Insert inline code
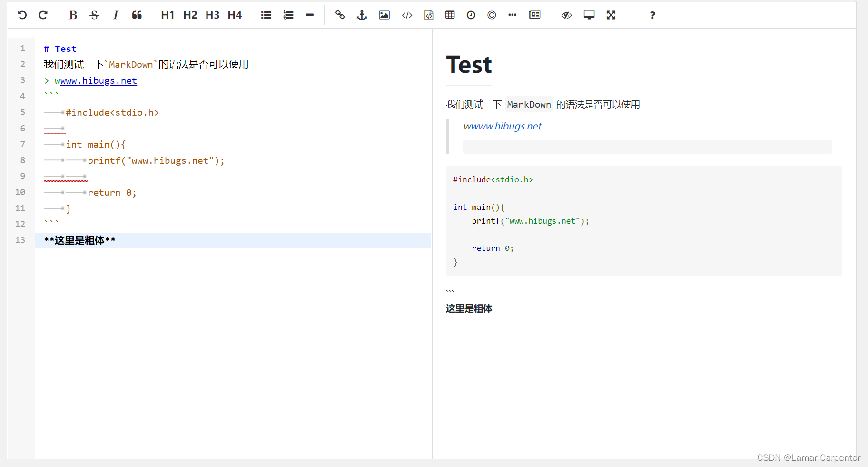868x467 pixels. point(407,15)
